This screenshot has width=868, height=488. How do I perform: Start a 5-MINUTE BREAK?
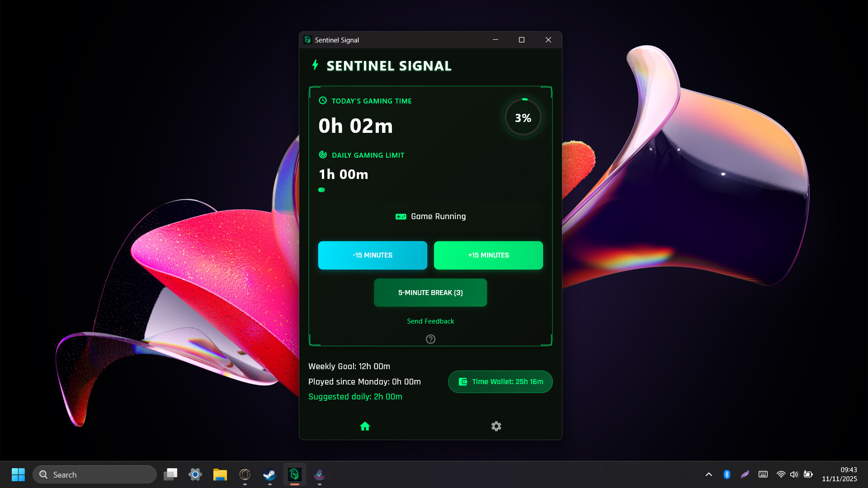[430, 292]
